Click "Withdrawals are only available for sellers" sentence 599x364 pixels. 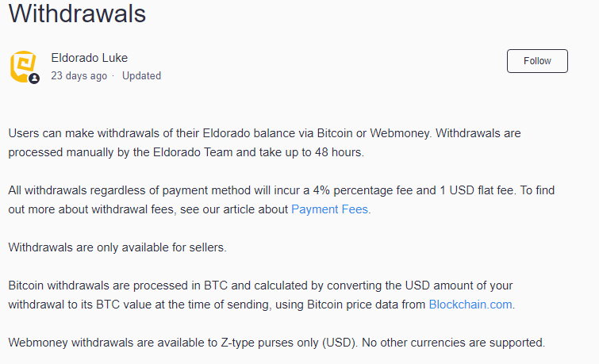point(117,247)
